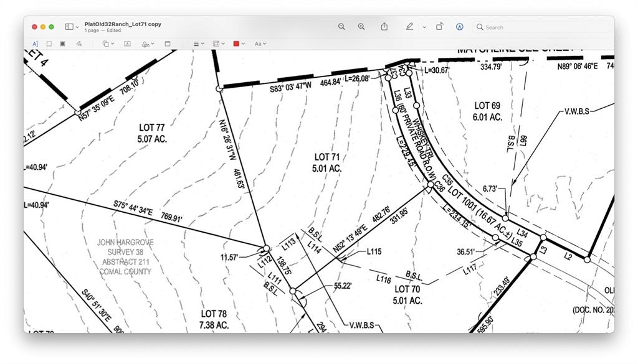Click in the Search field
Viewport: 638px width, 364px height.
(542, 27)
